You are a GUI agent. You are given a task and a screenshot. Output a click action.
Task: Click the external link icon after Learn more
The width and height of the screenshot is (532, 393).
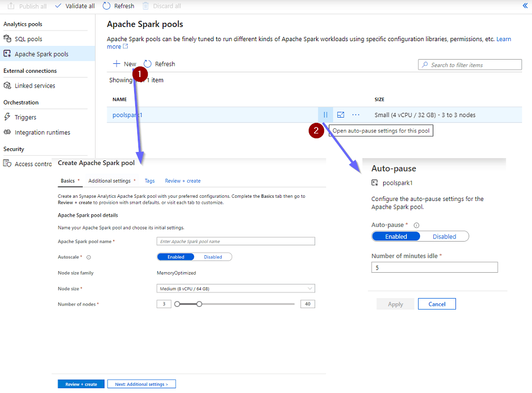click(125, 46)
